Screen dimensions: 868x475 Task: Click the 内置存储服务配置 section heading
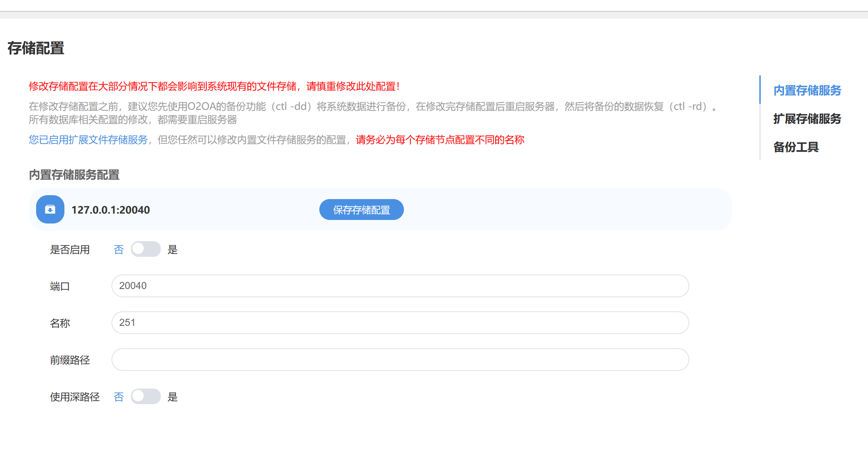[x=74, y=175]
